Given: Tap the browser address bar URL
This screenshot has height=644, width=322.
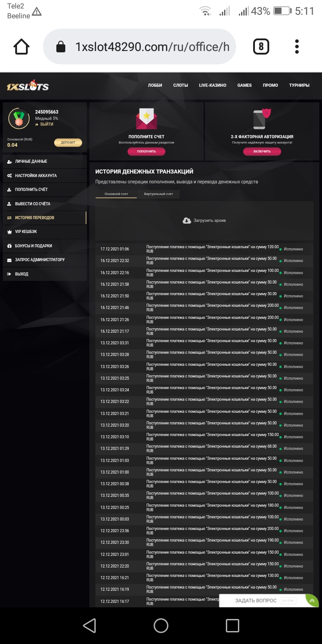Looking at the screenshot, I should (152, 47).
